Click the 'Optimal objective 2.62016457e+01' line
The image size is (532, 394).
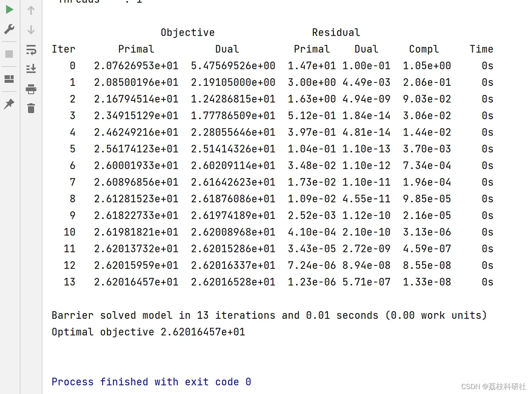148,332
